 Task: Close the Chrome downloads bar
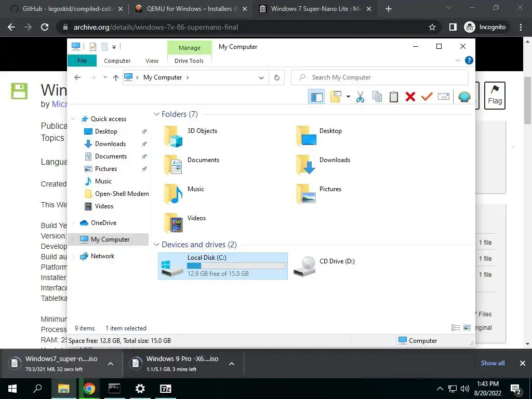coord(523,363)
